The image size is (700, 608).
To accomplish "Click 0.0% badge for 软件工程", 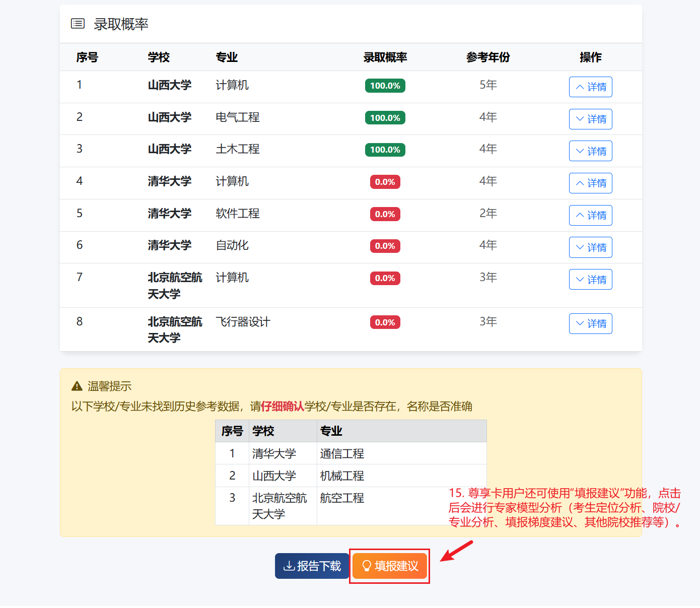I will [x=385, y=214].
